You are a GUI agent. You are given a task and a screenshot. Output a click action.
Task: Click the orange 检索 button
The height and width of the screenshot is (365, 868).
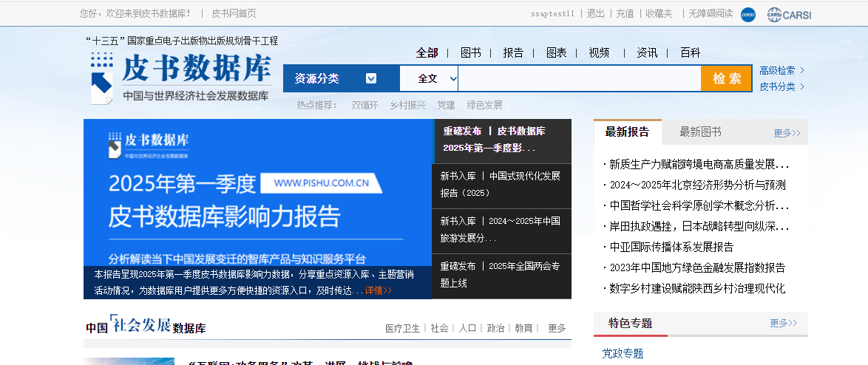726,78
